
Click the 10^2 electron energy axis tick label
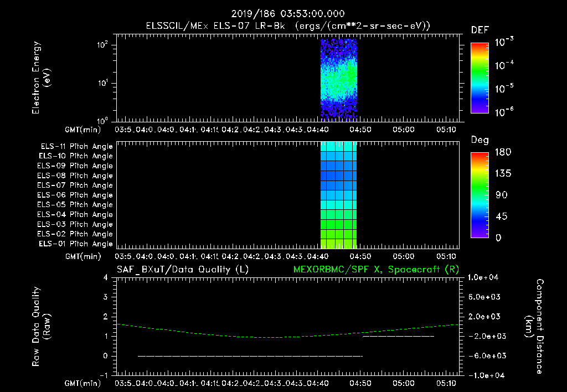click(x=102, y=45)
